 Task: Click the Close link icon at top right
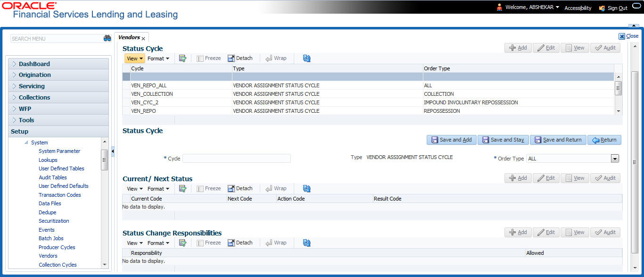pyautogui.click(x=622, y=36)
